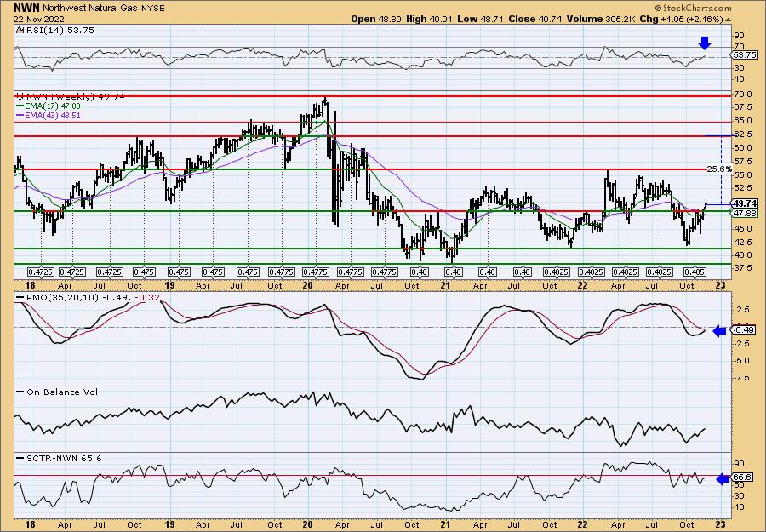Click the -5.0 PMO axis label
The width and height of the screenshot is (766, 532).
pyautogui.click(x=742, y=361)
